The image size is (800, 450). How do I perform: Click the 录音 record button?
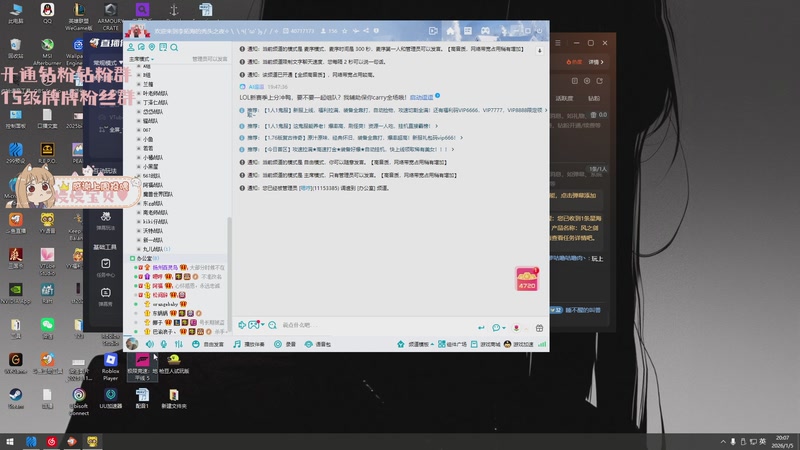coord(285,344)
